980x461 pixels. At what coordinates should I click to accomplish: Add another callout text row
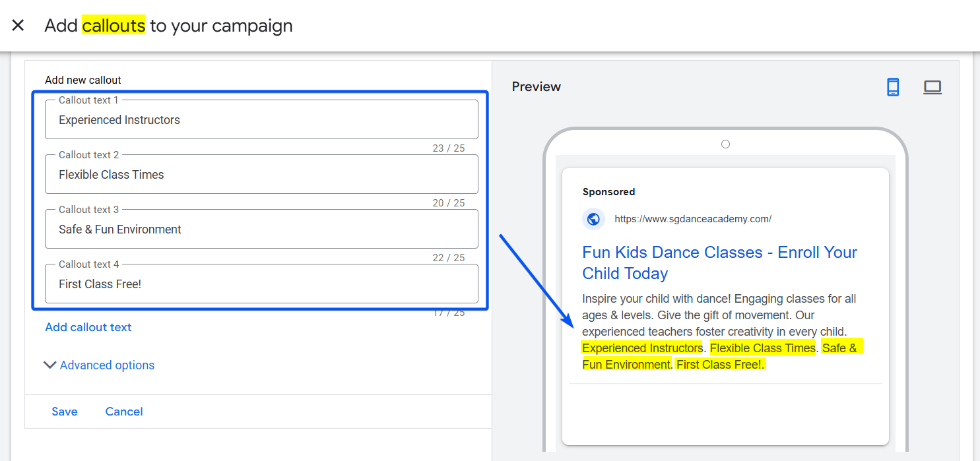pos(88,327)
